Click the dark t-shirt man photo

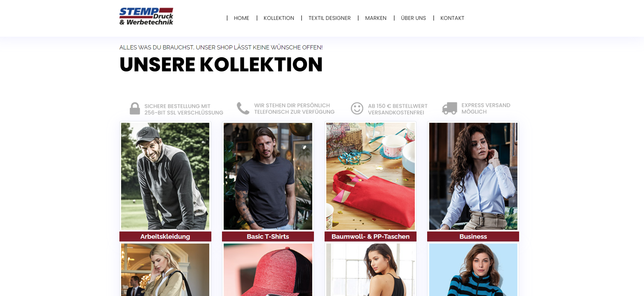tap(268, 176)
